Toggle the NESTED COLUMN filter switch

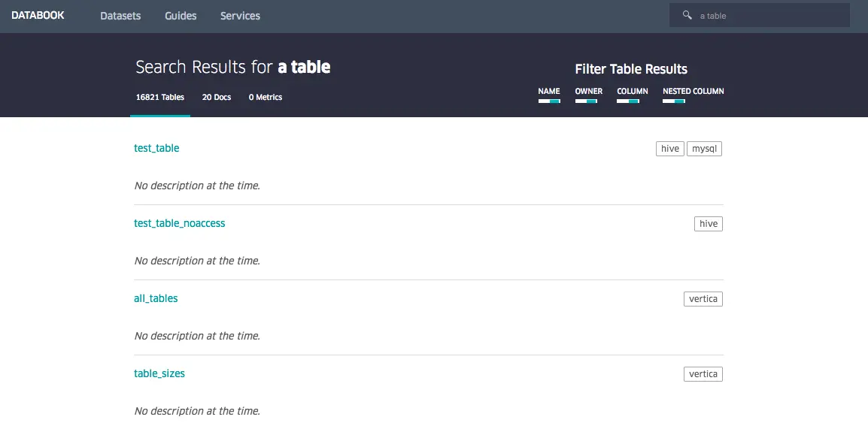click(674, 101)
